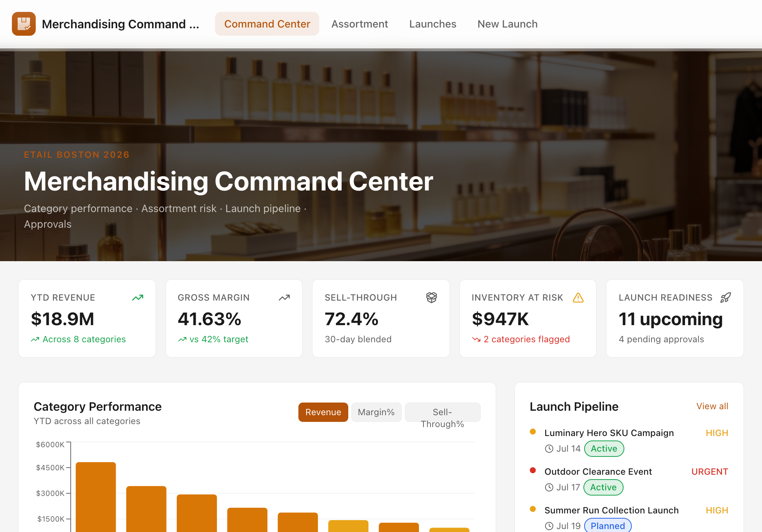Click the Inventory at Risk warning triangle icon
The height and width of the screenshot is (532, 762).
coord(578,298)
